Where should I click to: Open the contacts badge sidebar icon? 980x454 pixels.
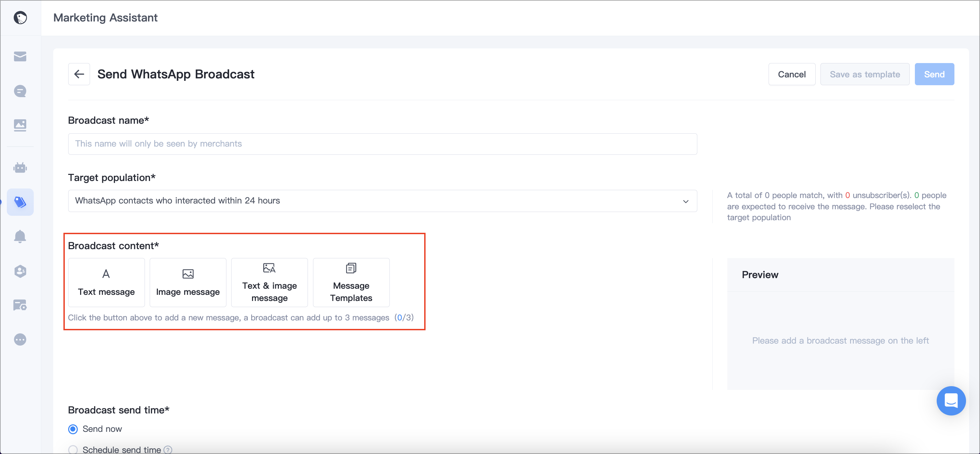pos(20,271)
